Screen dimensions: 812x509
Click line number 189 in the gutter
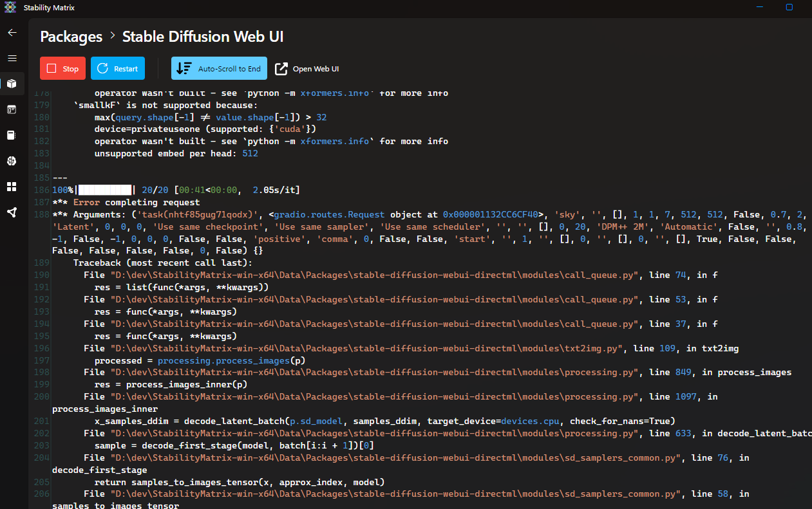tap(42, 263)
